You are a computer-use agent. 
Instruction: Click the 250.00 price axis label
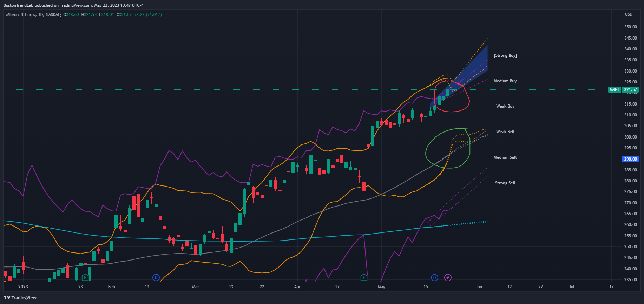630,247
